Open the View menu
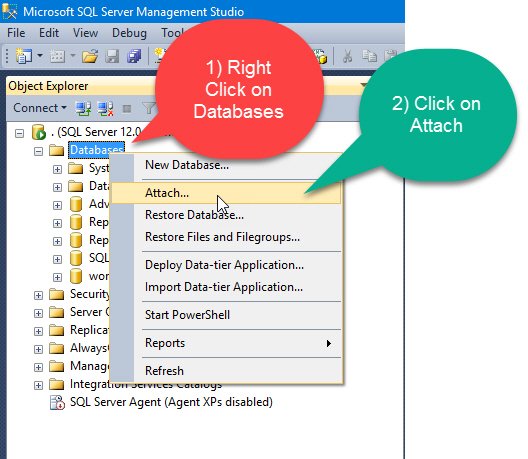 point(86,33)
